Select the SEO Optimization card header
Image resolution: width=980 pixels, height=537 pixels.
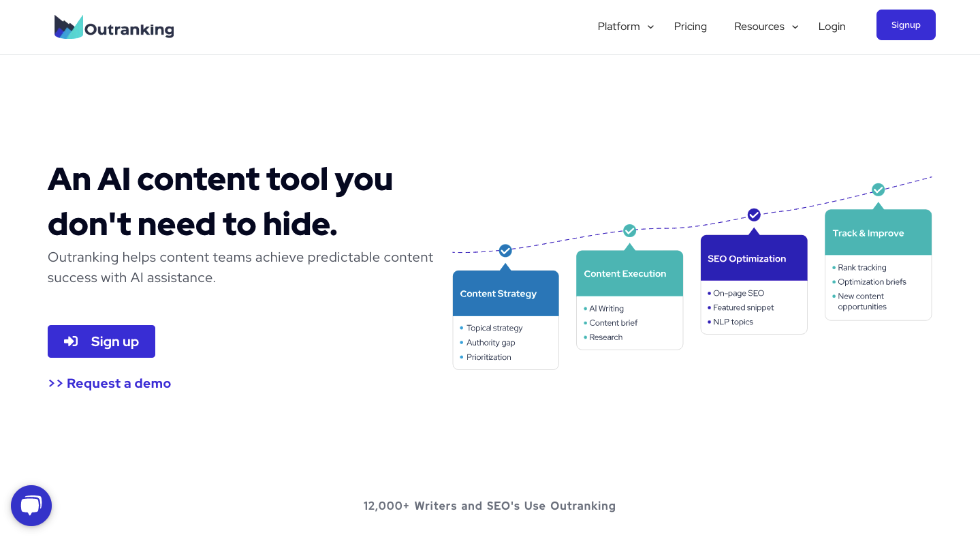coord(754,258)
